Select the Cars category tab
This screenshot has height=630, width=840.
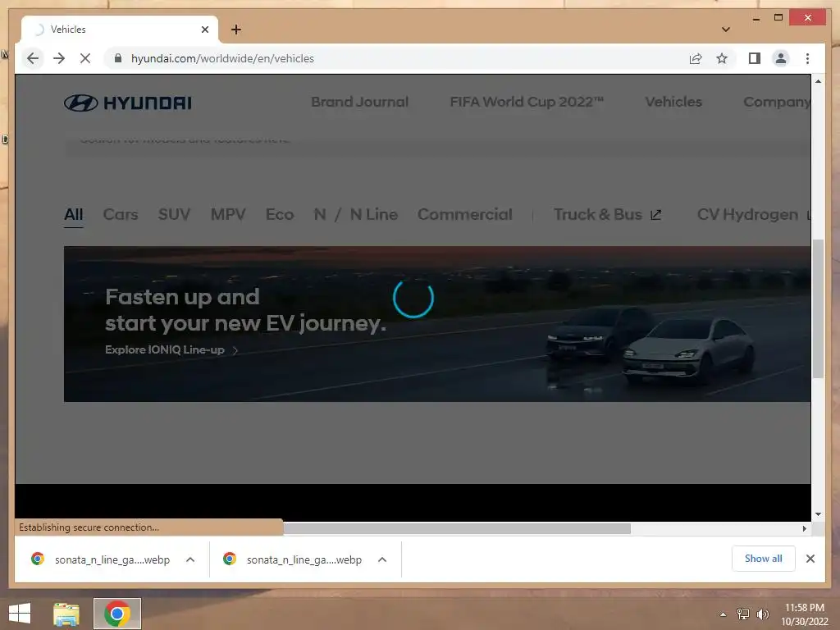point(121,214)
